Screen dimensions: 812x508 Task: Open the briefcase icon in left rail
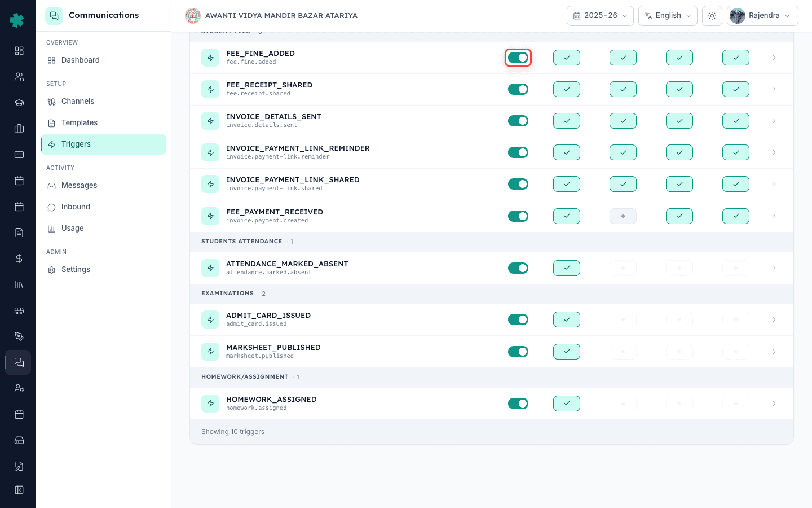pyautogui.click(x=19, y=129)
